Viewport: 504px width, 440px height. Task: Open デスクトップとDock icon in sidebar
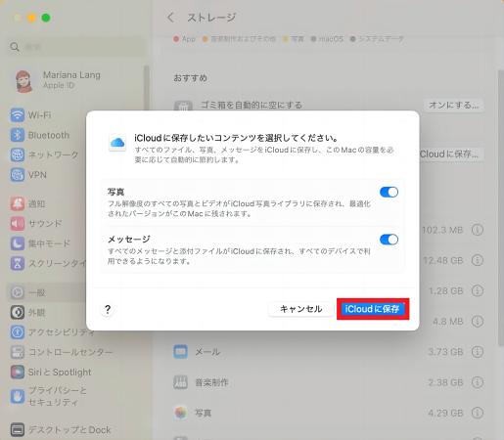click(18, 429)
